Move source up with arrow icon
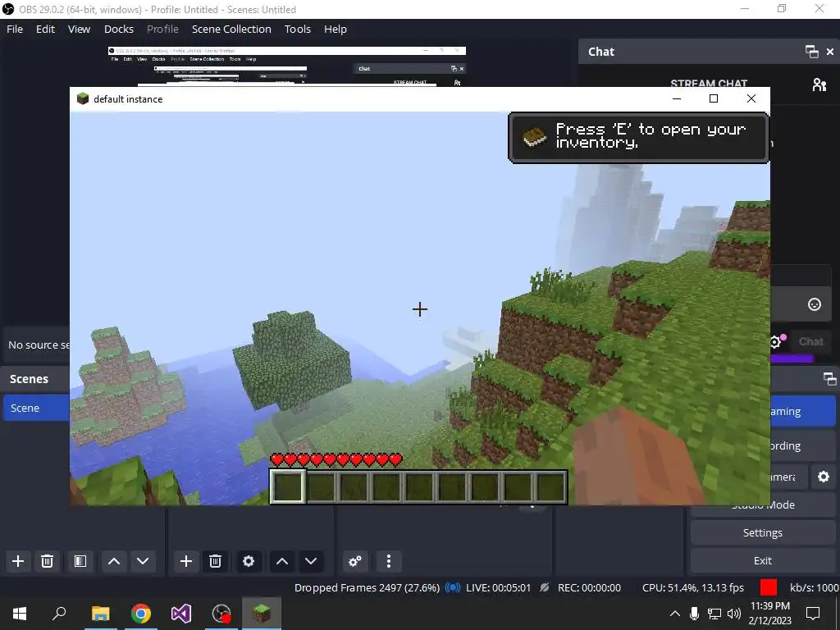 [x=282, y=561]
